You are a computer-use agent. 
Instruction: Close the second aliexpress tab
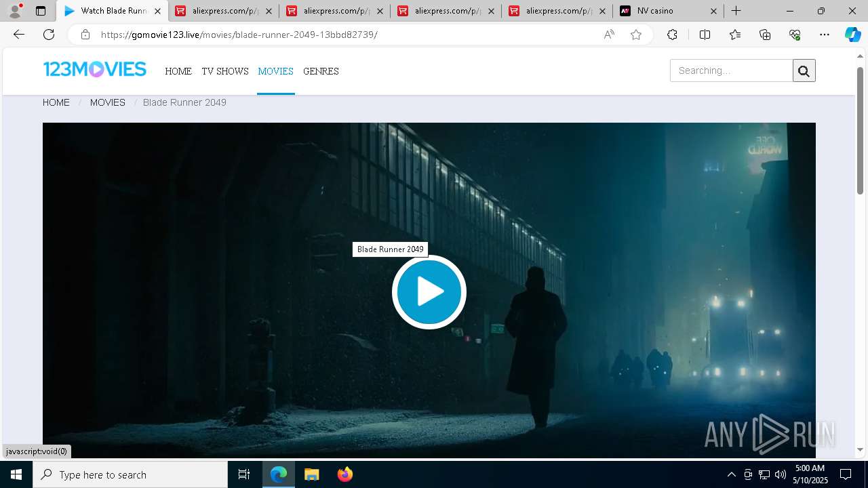tap(380, 11)
